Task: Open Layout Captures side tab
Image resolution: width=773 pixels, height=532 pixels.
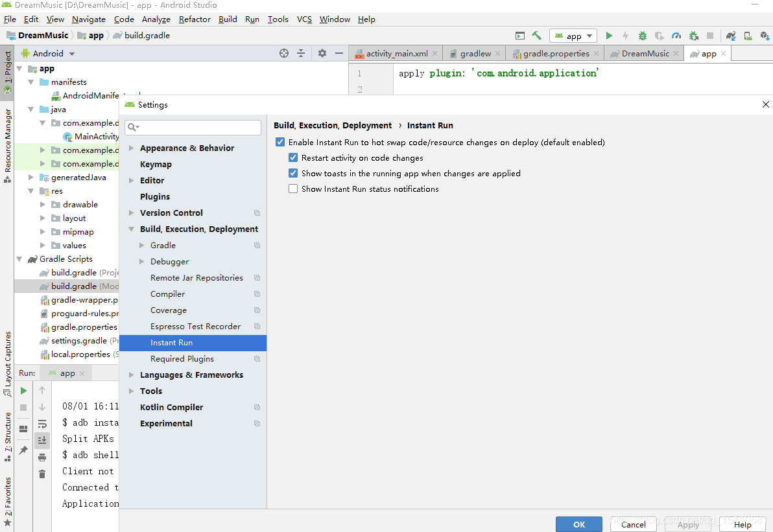Action: click(7, 364)
